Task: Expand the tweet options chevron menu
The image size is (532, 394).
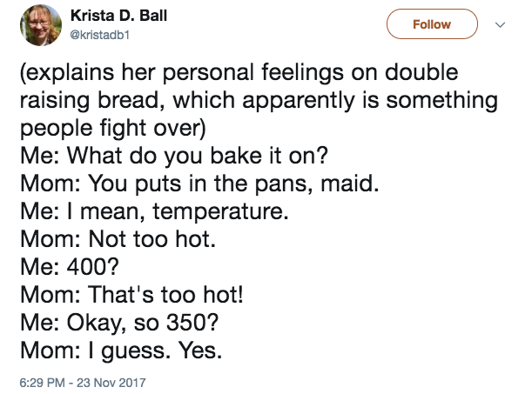Action: click(500, 24)
